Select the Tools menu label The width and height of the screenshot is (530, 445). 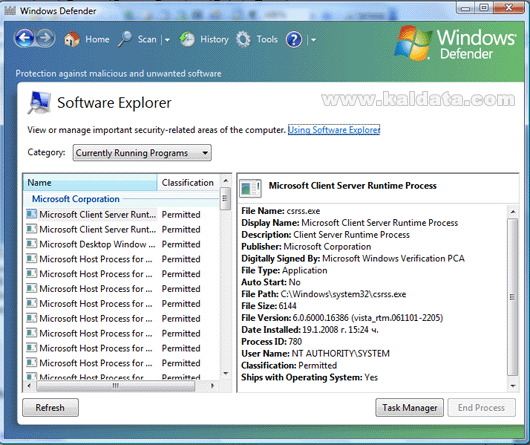(x=267, y=39)
